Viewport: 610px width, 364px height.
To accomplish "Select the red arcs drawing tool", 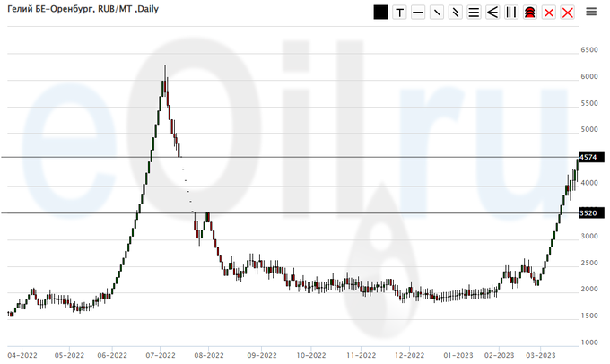I will [x=530, y=13].
